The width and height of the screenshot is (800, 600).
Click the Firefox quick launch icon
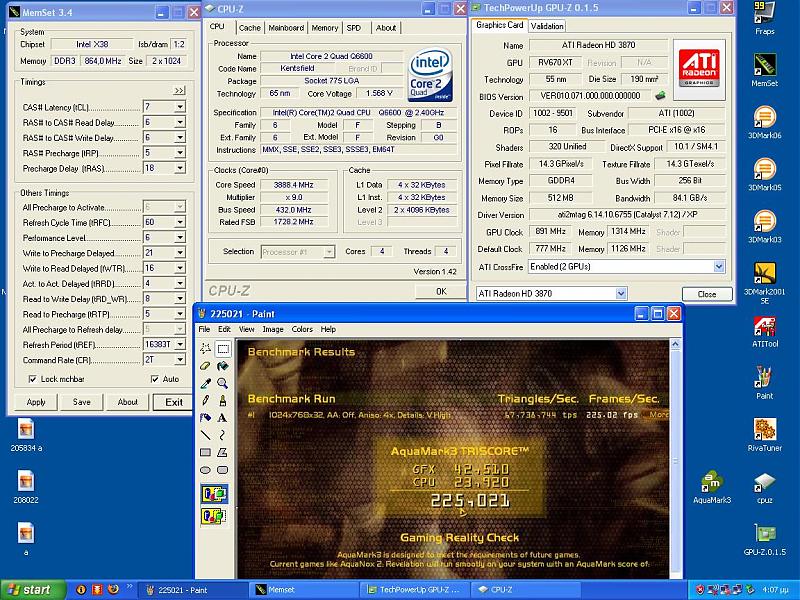(x=113, y=589)
